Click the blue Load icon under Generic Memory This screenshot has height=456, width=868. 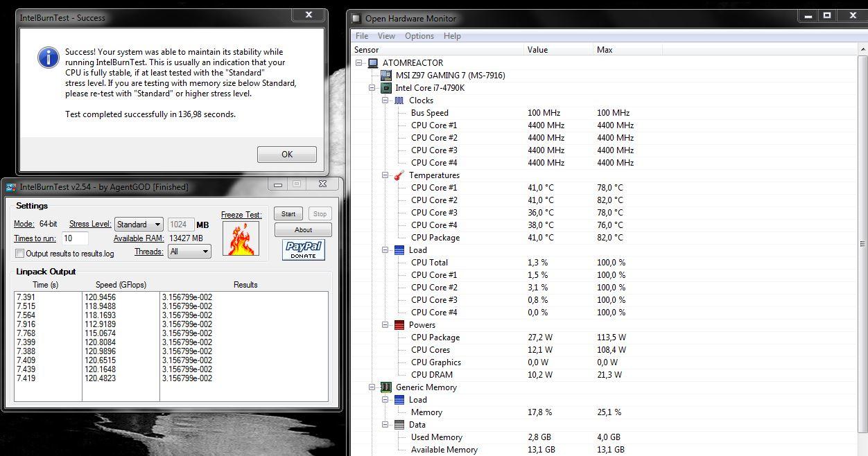point(399,400)
